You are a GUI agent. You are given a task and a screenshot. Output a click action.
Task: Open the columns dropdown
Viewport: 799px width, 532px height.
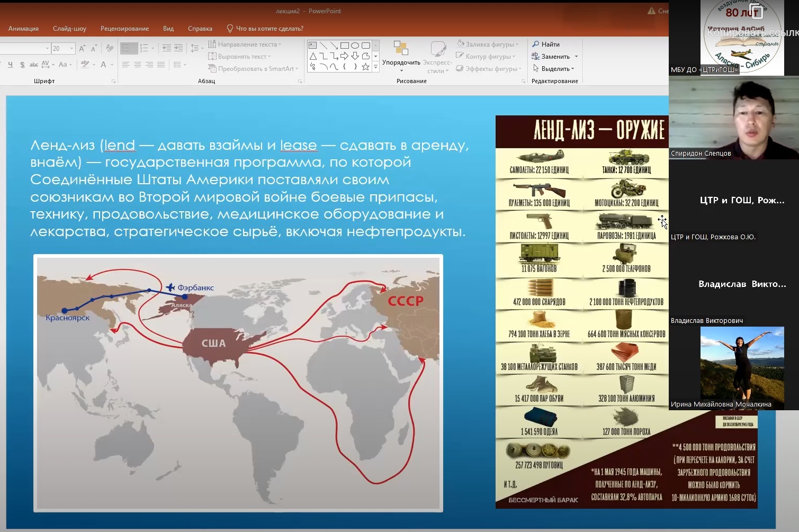(x=180, y=65)
